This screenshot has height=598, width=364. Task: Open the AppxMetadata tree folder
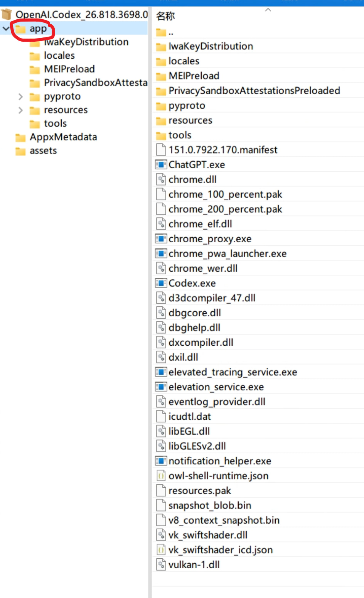pos(63,137)
